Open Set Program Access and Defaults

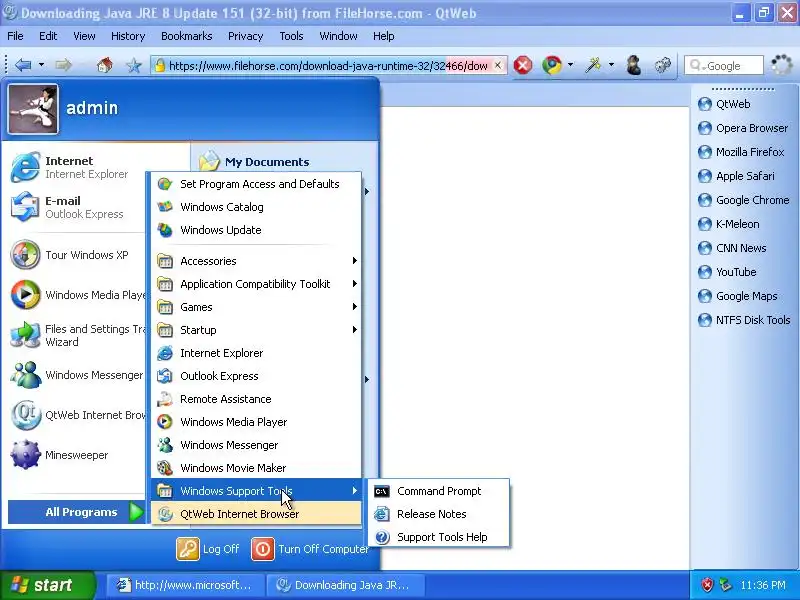click(256, 184)
